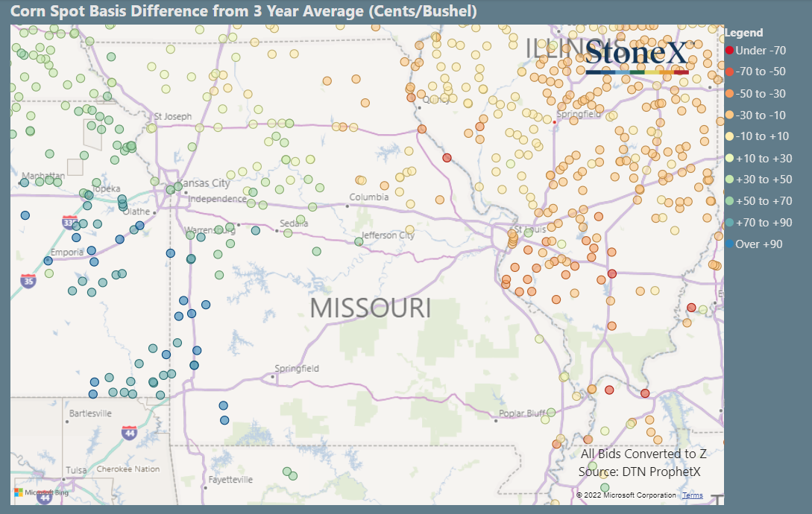Click the Cherokee Nation map label
Viewport: 812px width, 514px height.
[128, 469]
